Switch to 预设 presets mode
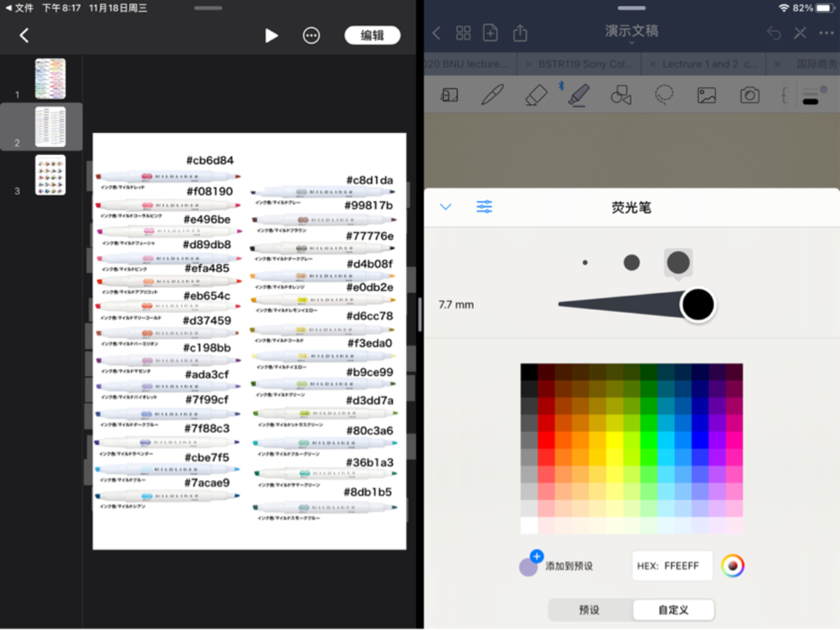This screenshot has width=840, height=630. pos(590,610)
